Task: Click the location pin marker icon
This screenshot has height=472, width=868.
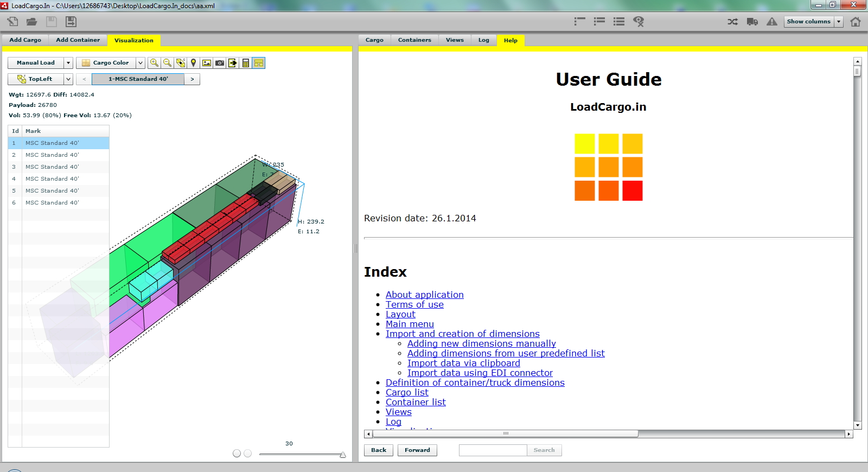Action: (194, 63)
